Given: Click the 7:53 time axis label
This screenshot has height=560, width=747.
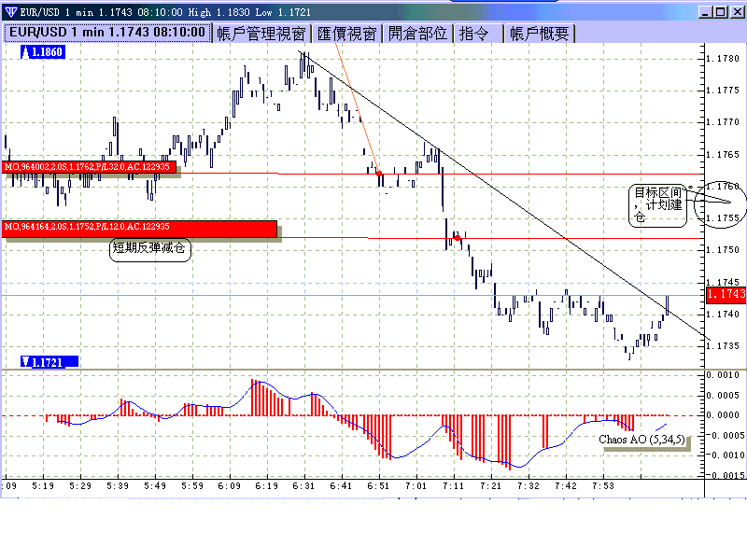Looking at the screenshot, I should (x=603, y=486).
